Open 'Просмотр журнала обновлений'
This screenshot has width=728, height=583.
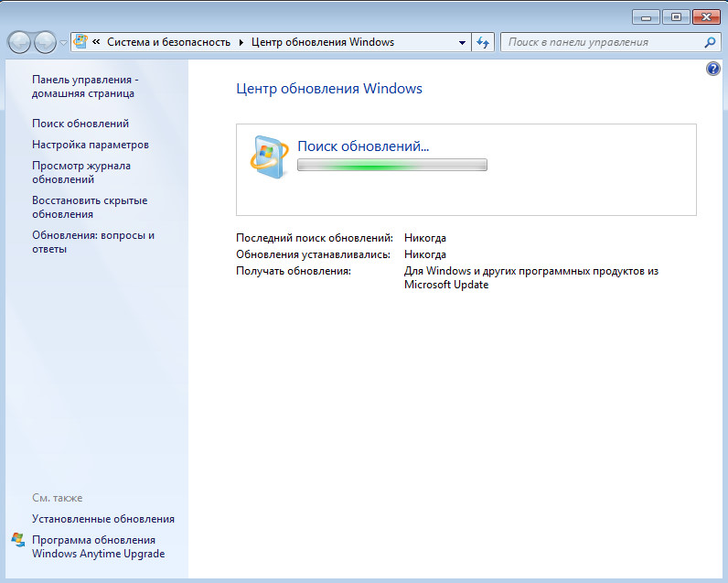[81, 172]
